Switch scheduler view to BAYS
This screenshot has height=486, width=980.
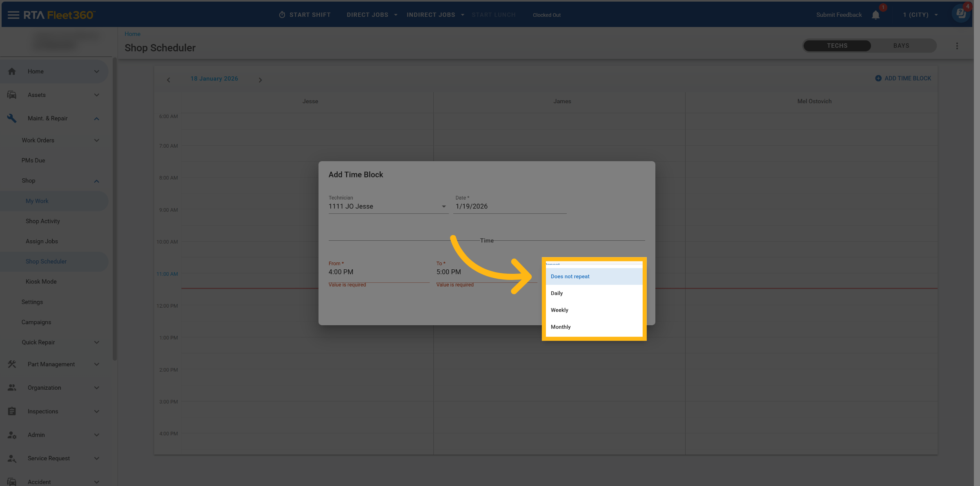pyautogui.click(x=901, y=46)
